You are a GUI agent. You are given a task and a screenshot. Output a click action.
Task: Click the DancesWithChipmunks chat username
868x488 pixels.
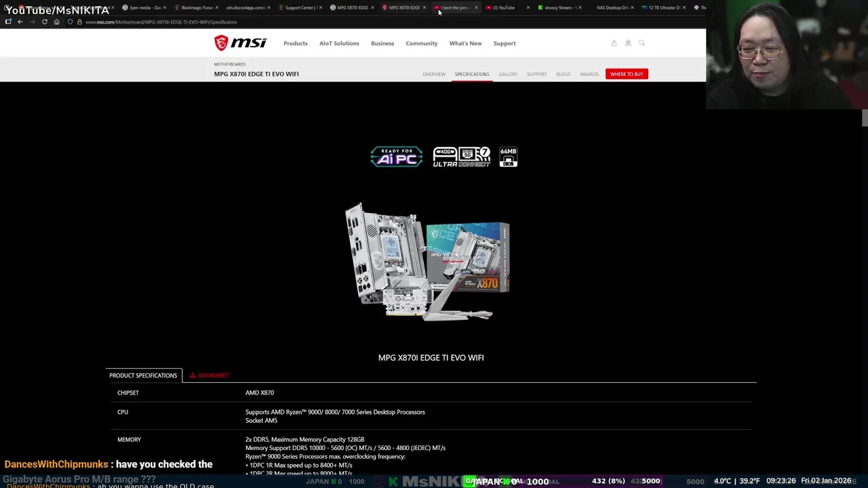(56, 464)
